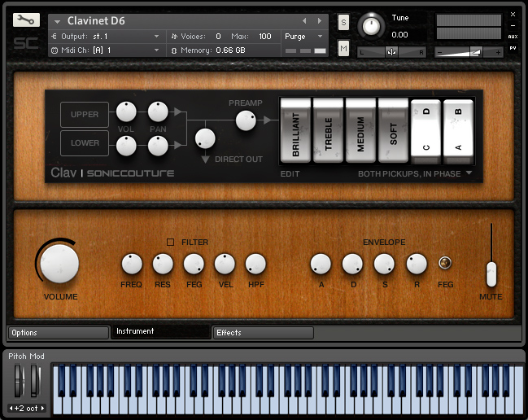The height and width of the screenshot is (420, 528).
Task: Select the UPPER button
Action: (x=85, y=115)
